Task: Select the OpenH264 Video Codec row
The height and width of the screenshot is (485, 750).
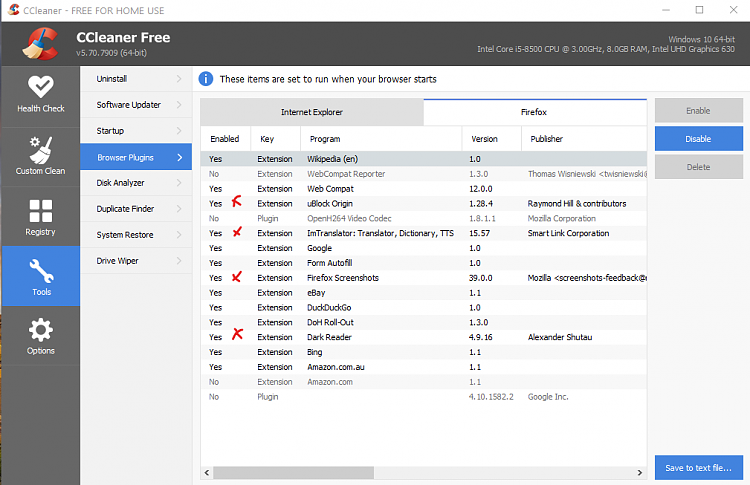Action: coord(424,218)
